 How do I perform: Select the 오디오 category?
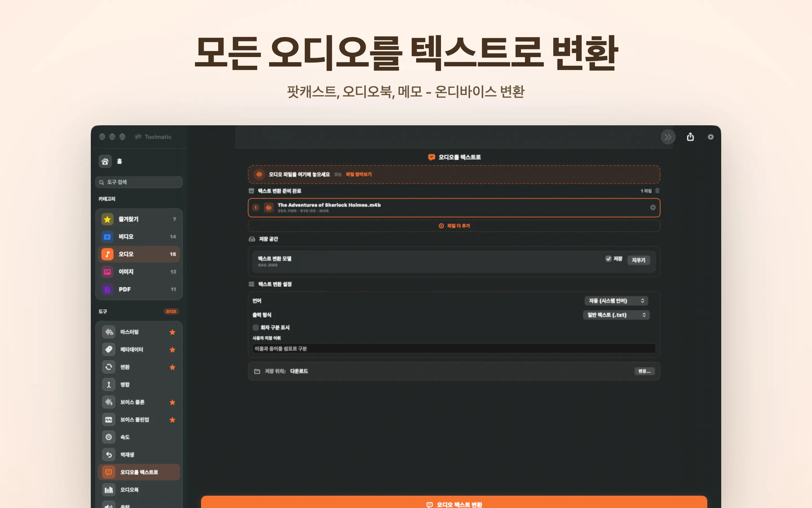click(x=139, y=254)
